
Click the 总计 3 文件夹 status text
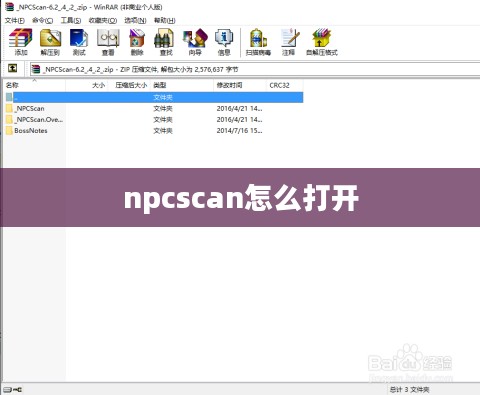[x=409, y=389]
